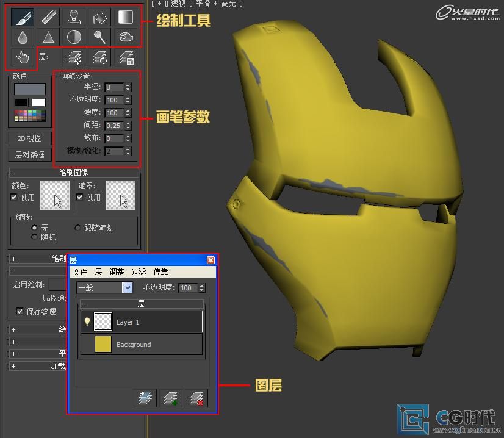
Task: Expand the 笔刷 rollout with plus sign
Action: point(13,259)
